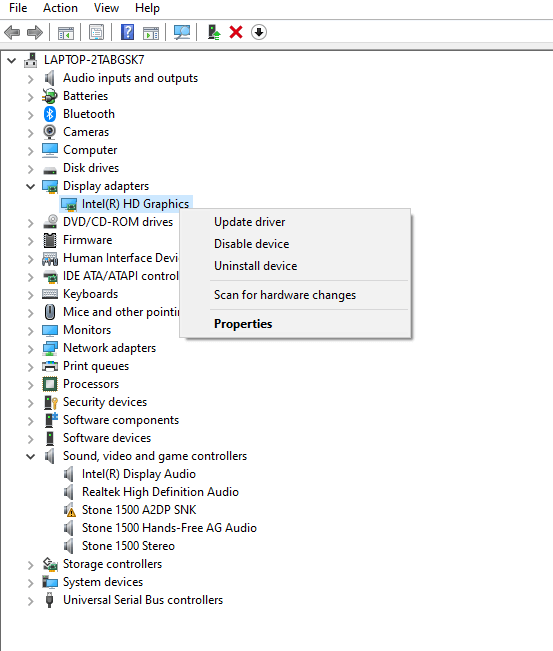Click the IDE ATA/ATAPI controllers label
Viewport: 553px width, 651px height.
coord(121,276)
